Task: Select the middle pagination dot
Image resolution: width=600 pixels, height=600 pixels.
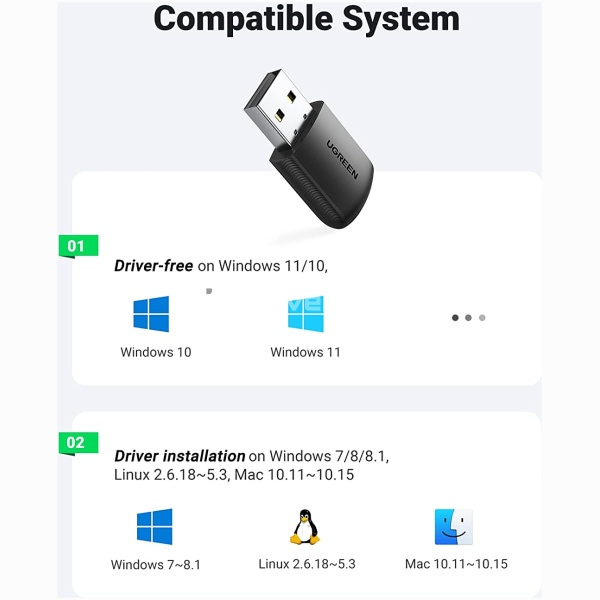Action: (468, 318)
